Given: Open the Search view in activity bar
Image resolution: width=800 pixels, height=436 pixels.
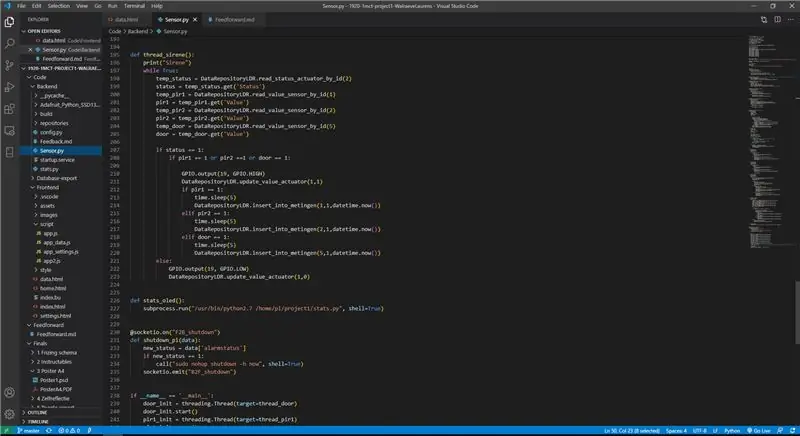Looking at the screenshot, I should 9,43.
